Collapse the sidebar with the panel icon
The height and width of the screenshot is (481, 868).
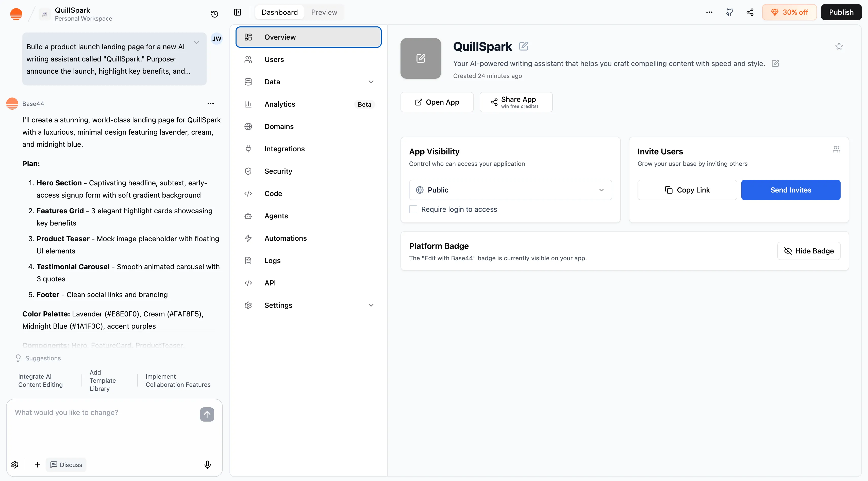point(238,12)
